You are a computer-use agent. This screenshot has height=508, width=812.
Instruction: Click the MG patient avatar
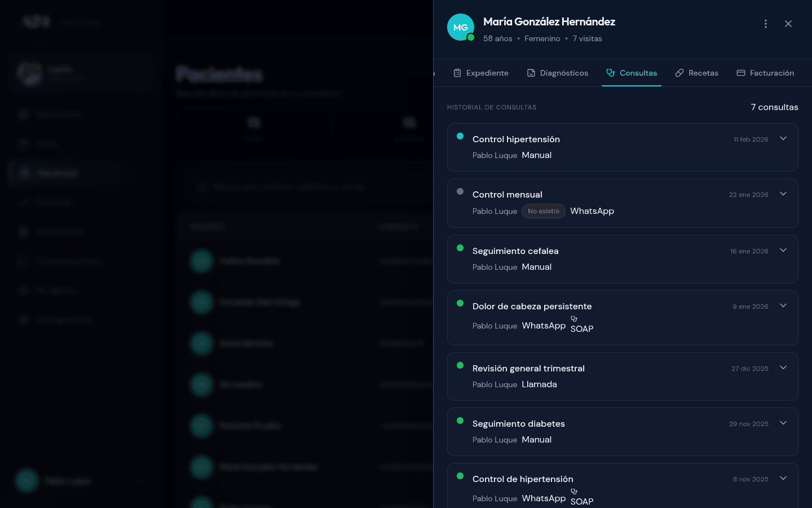460,27
